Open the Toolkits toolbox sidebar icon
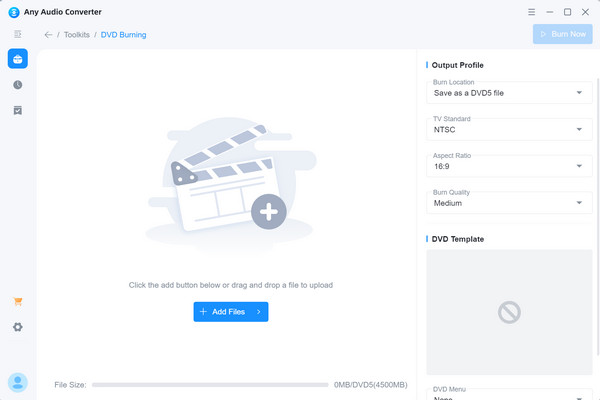 pos(18,59)
